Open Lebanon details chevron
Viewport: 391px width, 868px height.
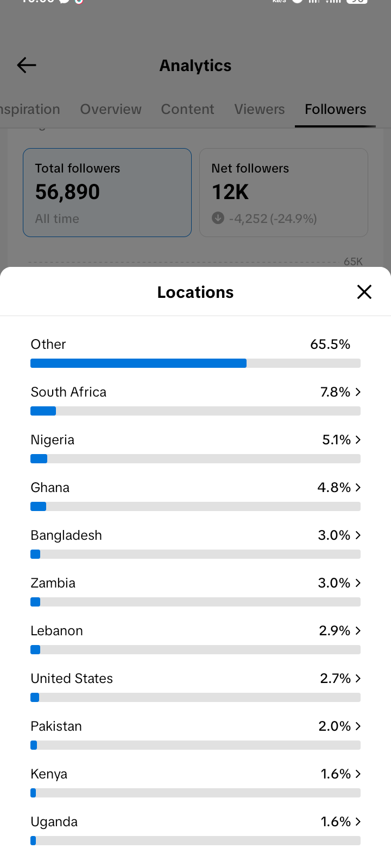(x=358, y=630)
